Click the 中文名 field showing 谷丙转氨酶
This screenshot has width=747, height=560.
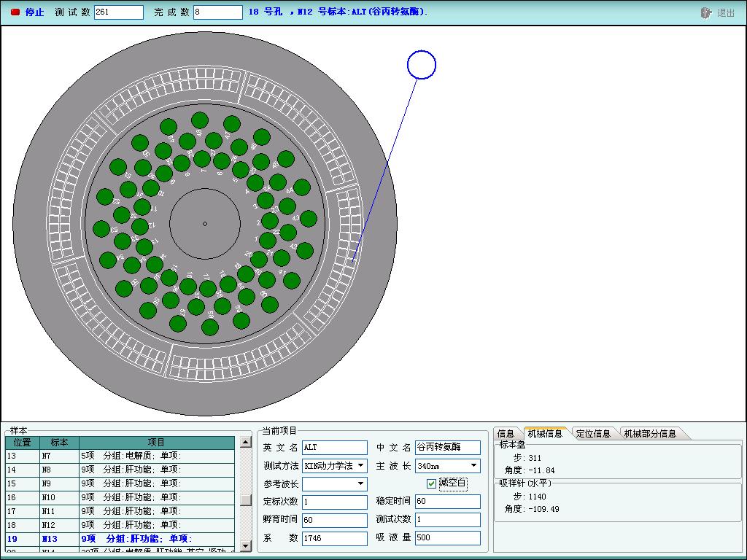[x=447, y=447]
